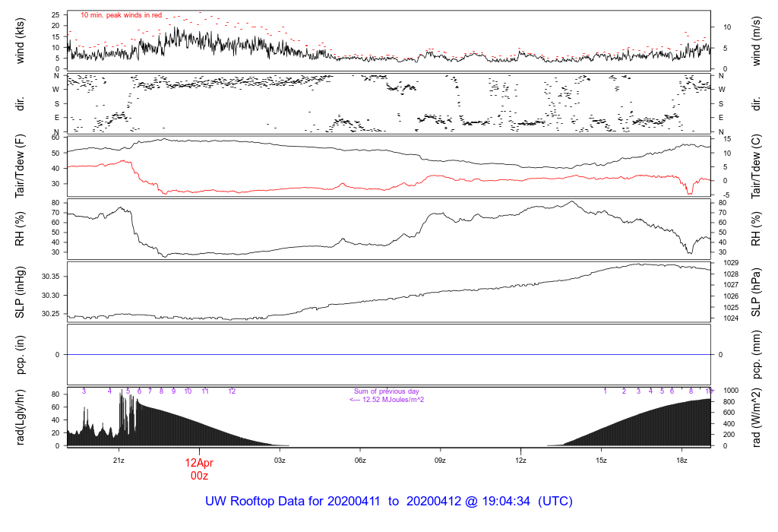This screenshot has height=532, width=778.
Task: Select the 12z time tick label
Action: 521,460
